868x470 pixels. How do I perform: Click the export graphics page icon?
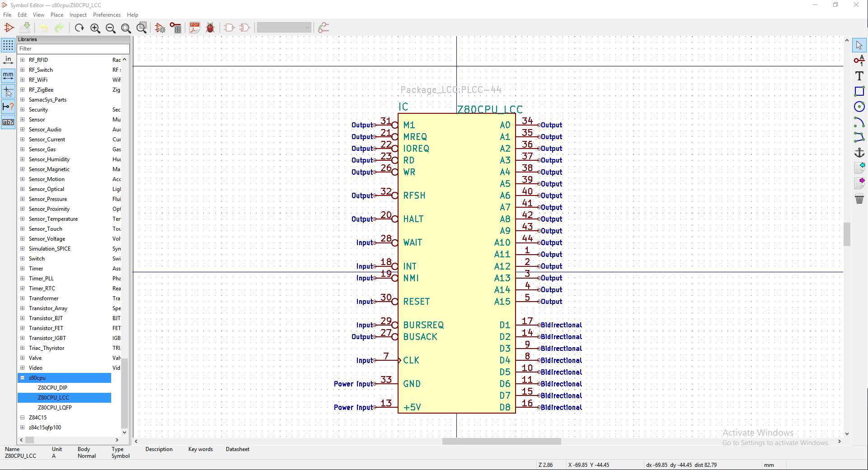(859, 183)
